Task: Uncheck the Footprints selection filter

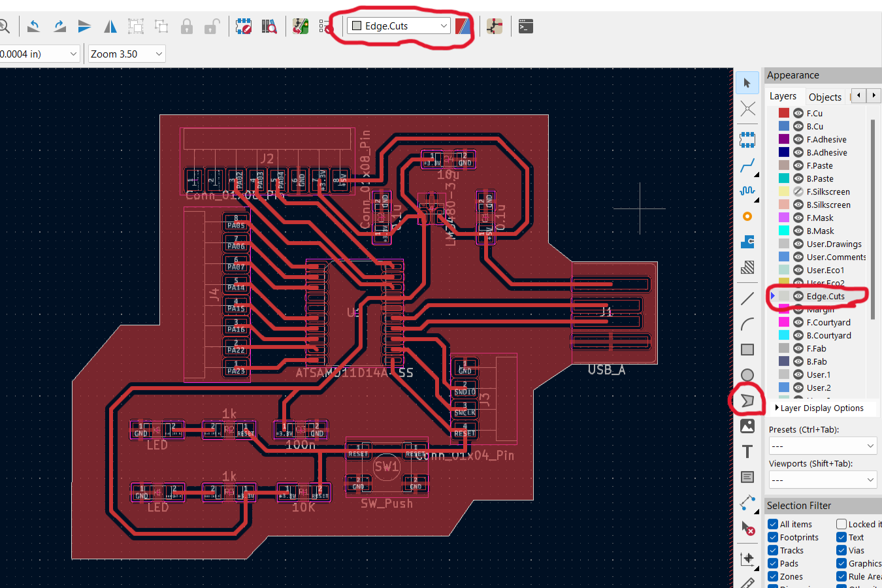Action: point(773,537)
